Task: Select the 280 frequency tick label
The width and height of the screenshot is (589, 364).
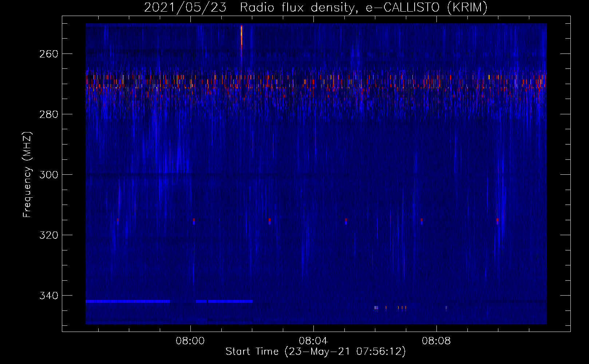Action: tap(48, 114)
